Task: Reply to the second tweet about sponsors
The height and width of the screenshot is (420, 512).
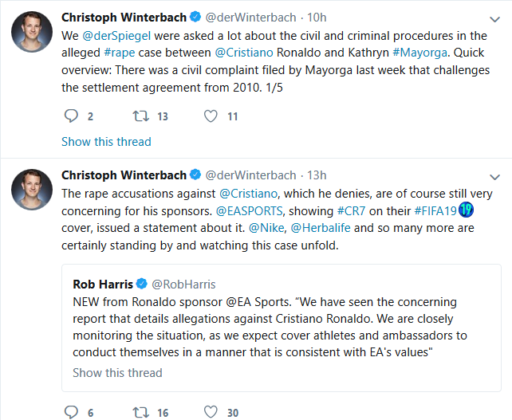Action: click(70, 412)
